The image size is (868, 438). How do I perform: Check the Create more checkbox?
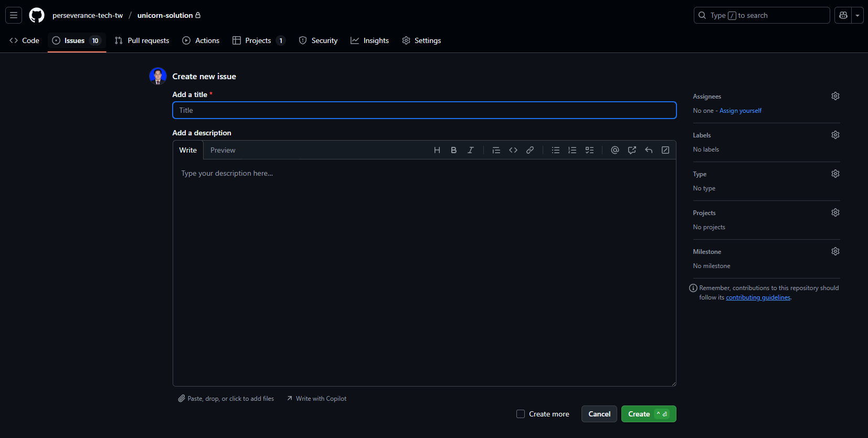tap(521, 414)
